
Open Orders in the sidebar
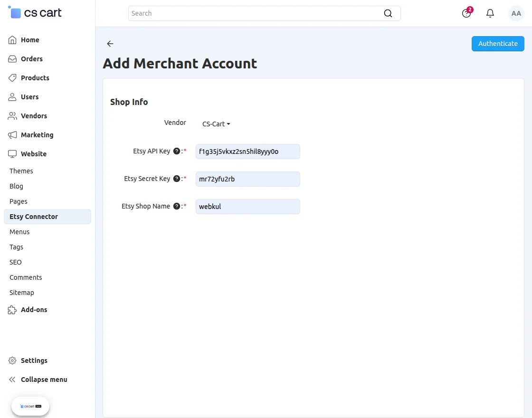(x=31, y=59)
